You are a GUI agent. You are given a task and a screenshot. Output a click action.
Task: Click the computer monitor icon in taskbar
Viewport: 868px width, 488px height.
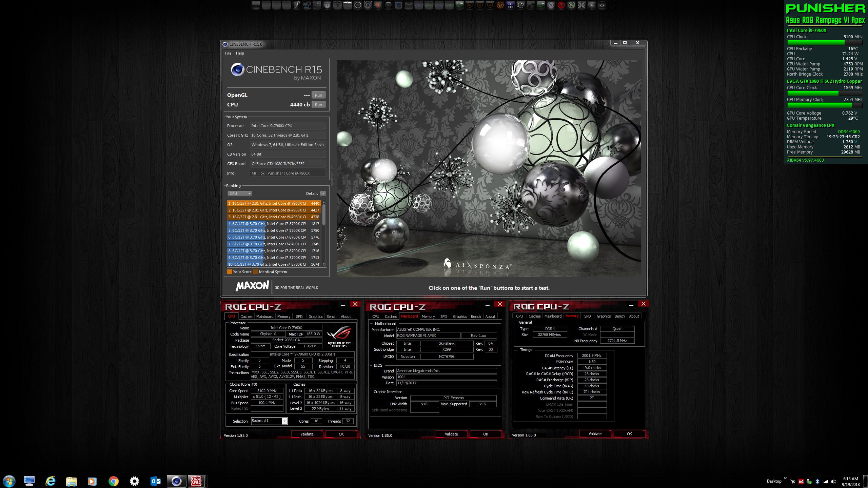(29, 481)
